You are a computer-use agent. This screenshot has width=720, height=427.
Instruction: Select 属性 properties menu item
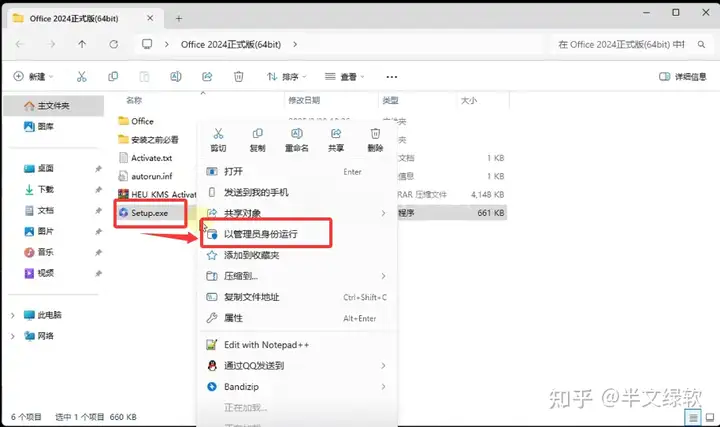click(x=298, y=318)
